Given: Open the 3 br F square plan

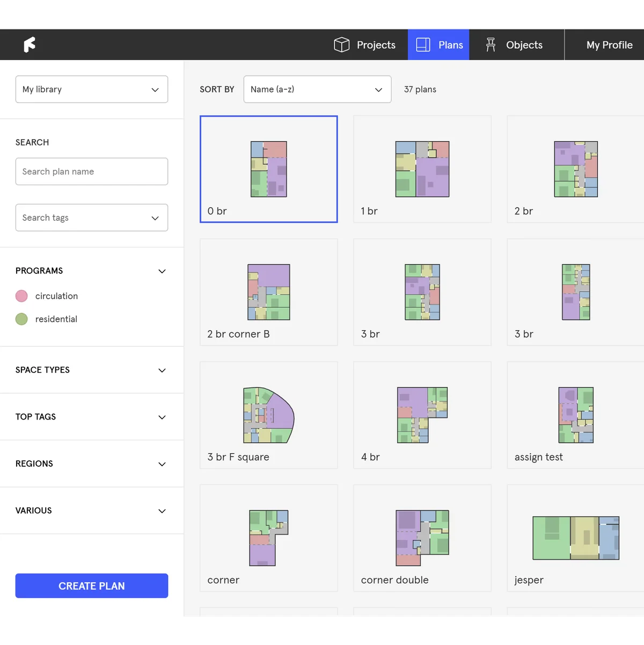Looking at the screenshot, I should (x=269, y=415).
